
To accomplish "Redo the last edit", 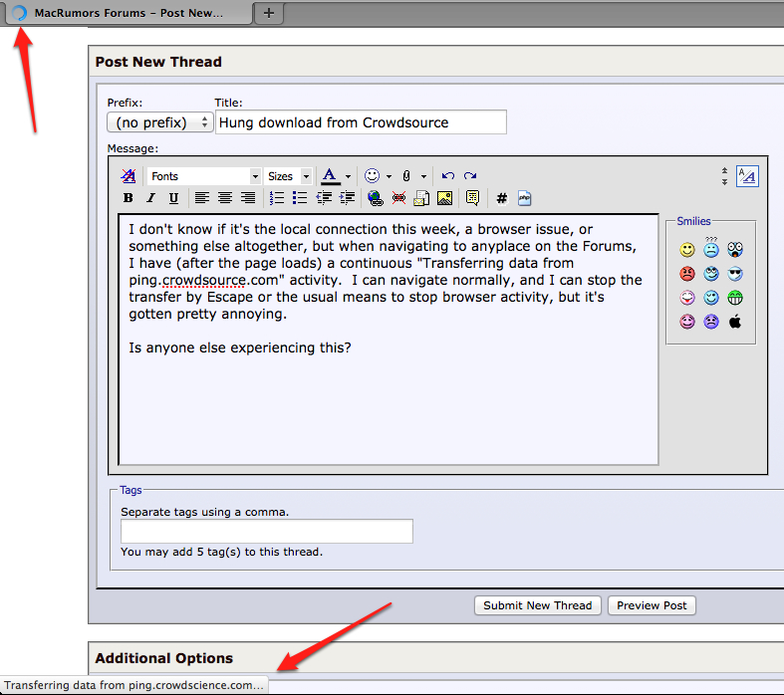I will 470,176.
